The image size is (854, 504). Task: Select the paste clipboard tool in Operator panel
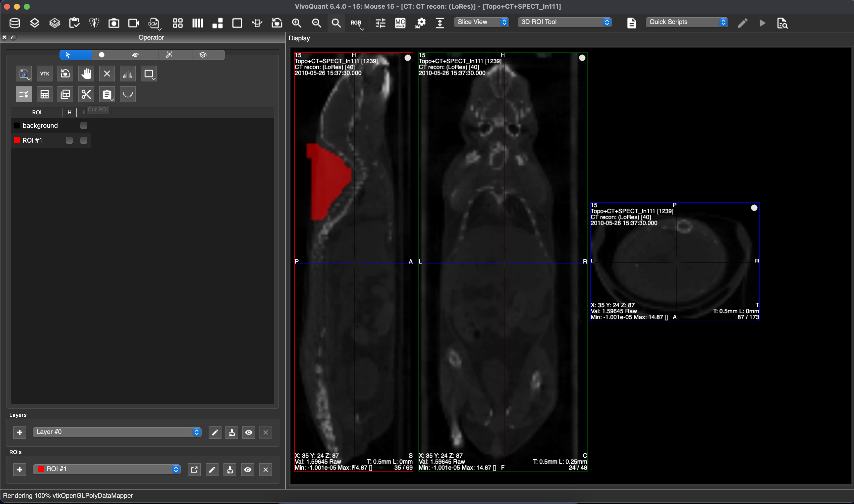[107, 94]
